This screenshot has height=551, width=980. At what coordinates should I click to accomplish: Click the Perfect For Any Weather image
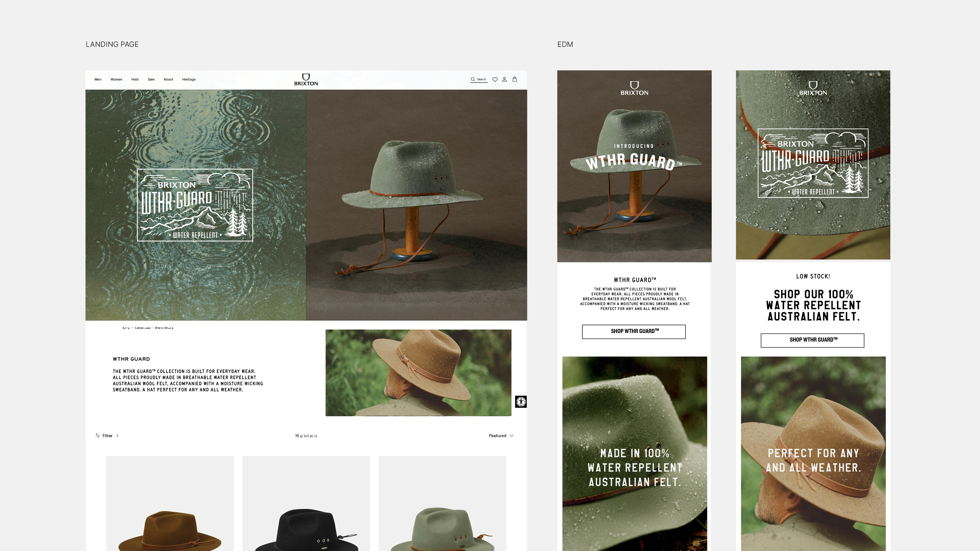(x=813, y=454)
